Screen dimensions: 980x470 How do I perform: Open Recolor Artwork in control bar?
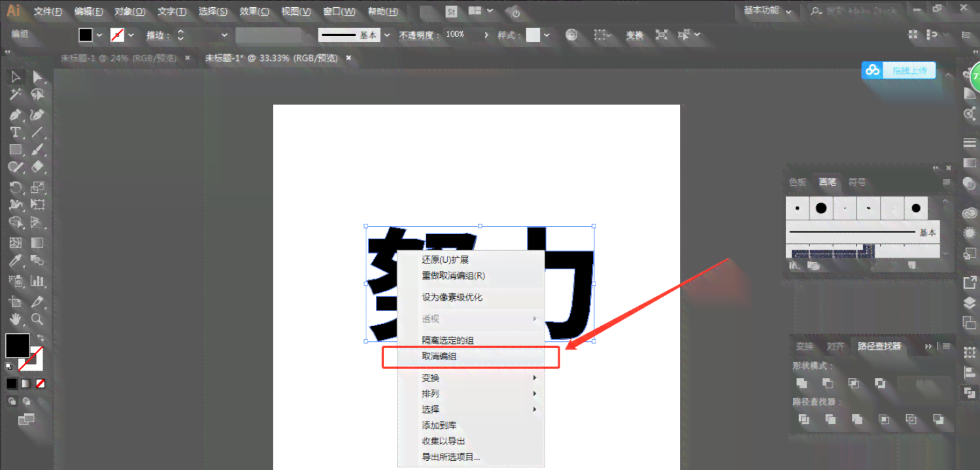(x=572, y=35)
